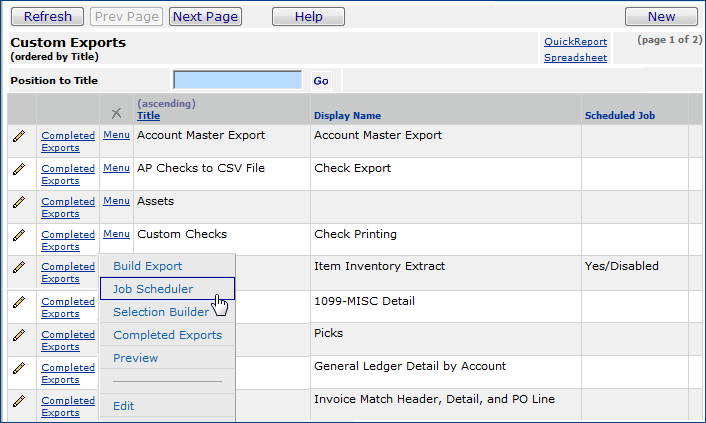Click pencil icon in the 1099-MISC Detail row
This screenshot has height=423, width=706.
[18, 303]
